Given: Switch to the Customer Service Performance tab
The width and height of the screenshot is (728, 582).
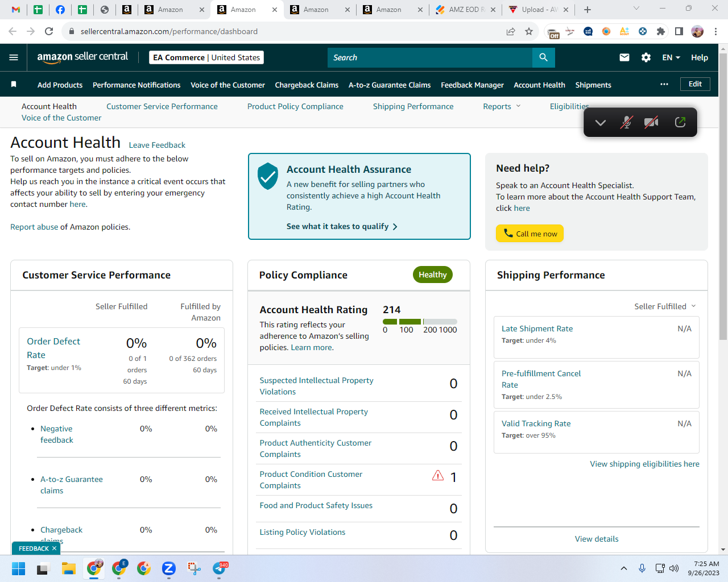Looking at the screenshot, I should tap(162, 106).
